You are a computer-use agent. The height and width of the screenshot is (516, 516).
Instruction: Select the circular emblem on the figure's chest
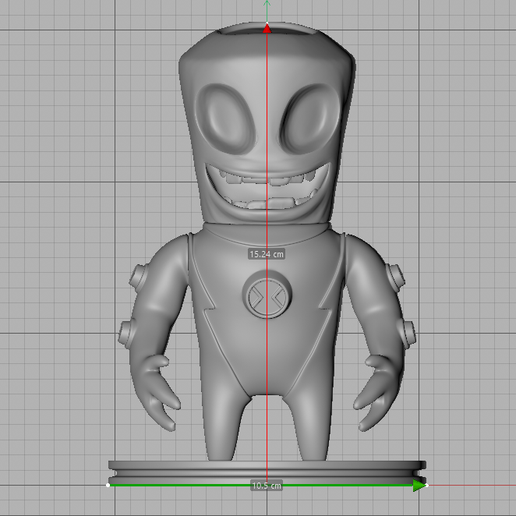267,295
